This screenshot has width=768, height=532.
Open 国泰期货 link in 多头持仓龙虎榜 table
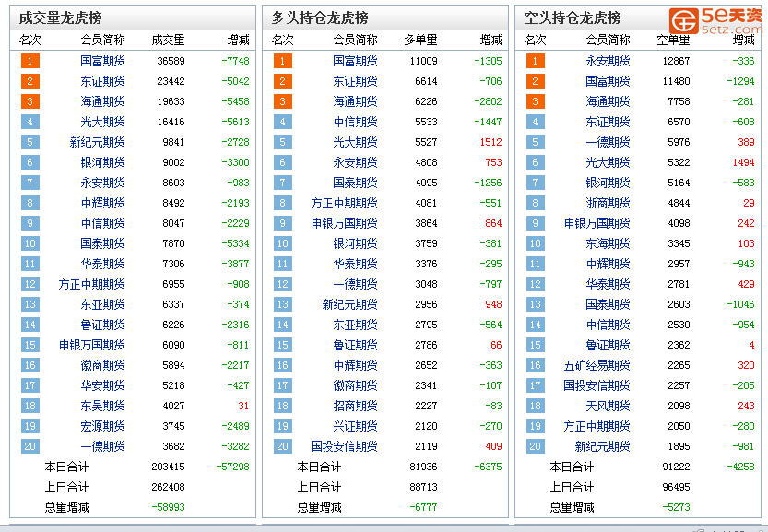[355, 183]
